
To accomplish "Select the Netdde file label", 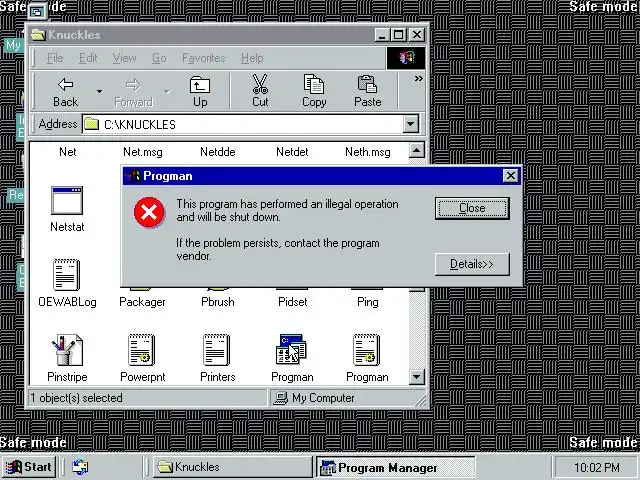I will tap(218, 152).
